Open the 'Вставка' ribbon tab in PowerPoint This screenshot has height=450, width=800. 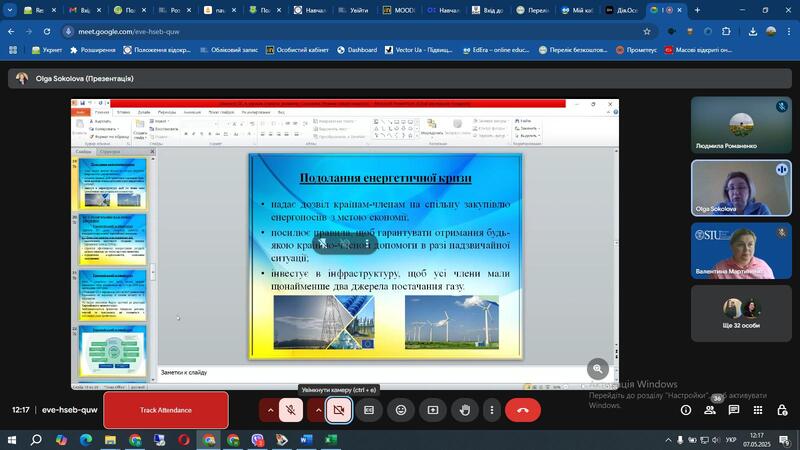[x=123, y=112]
